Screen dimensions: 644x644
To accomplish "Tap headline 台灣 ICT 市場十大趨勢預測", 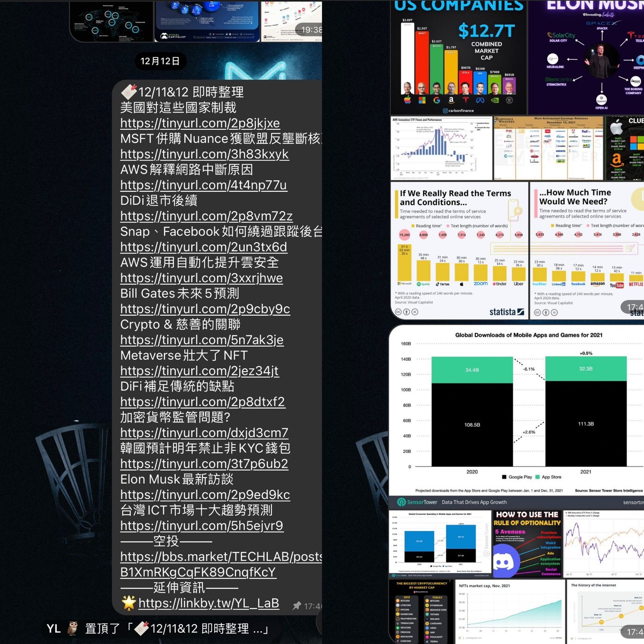I will 196,510.
